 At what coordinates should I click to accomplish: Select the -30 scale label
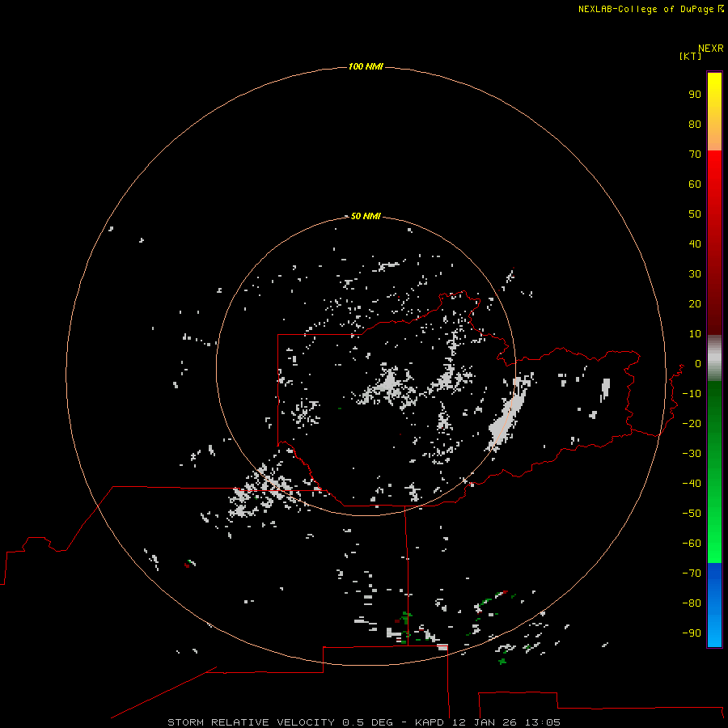tap(692, 454)
